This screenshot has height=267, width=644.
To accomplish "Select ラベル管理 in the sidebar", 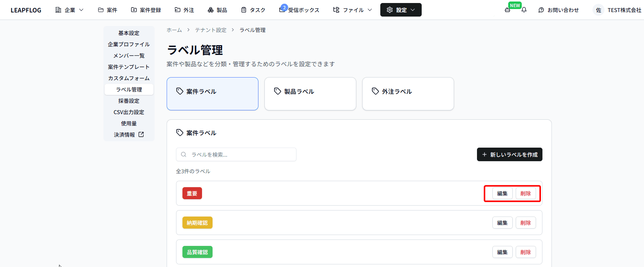I will click(129, 90).
